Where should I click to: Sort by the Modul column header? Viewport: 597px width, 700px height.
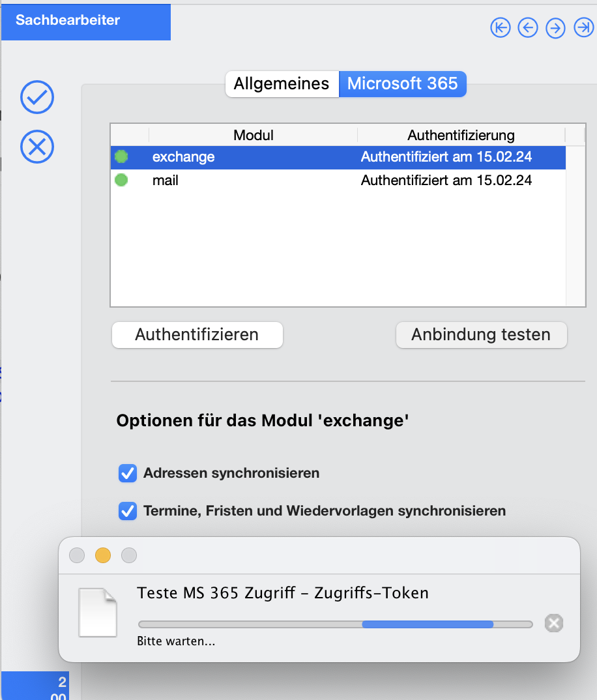253,136
